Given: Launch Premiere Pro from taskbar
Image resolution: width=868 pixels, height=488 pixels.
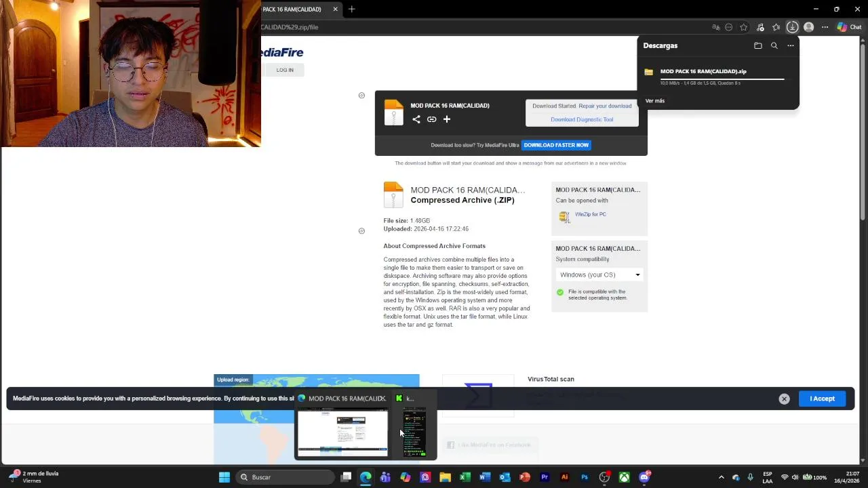Looking at the screenshot, I should [x=545, y=477].
